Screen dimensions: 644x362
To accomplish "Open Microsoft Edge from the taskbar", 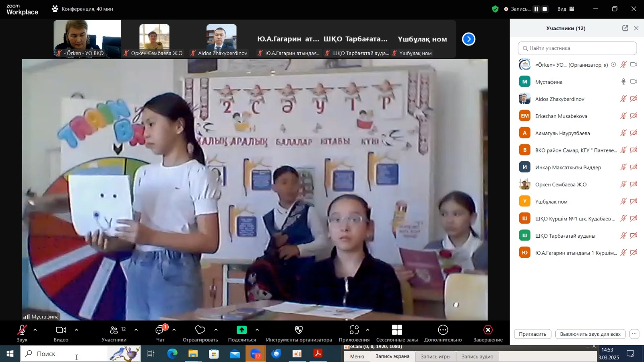I will (172, 354).
